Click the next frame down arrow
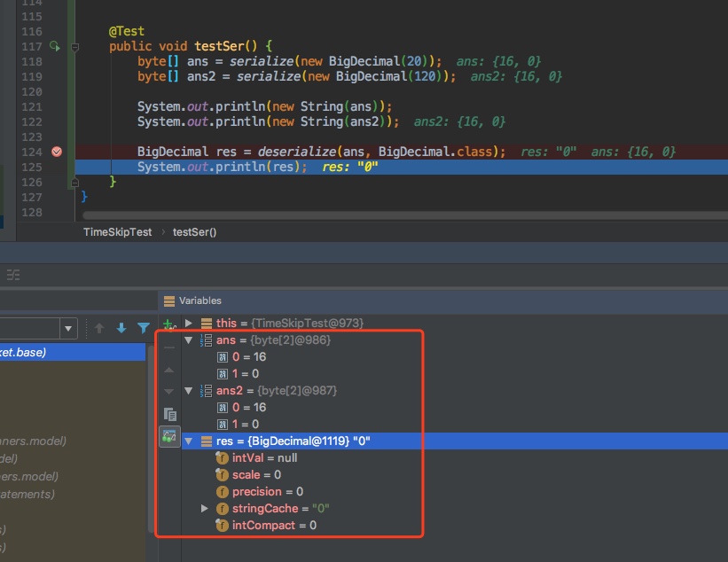The width and height of the screenshot is (728, 562). pyautogui.click(x=121, y=328)
